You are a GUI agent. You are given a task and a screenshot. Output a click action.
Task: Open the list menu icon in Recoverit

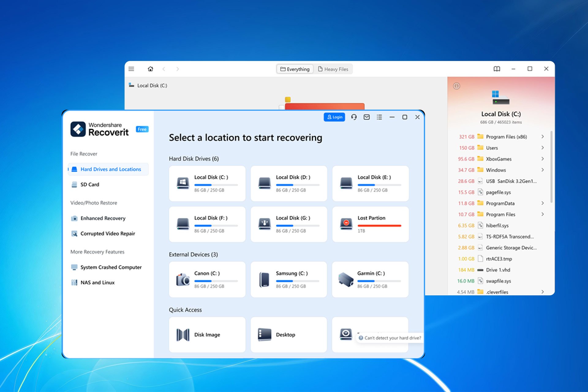[379, 117]
